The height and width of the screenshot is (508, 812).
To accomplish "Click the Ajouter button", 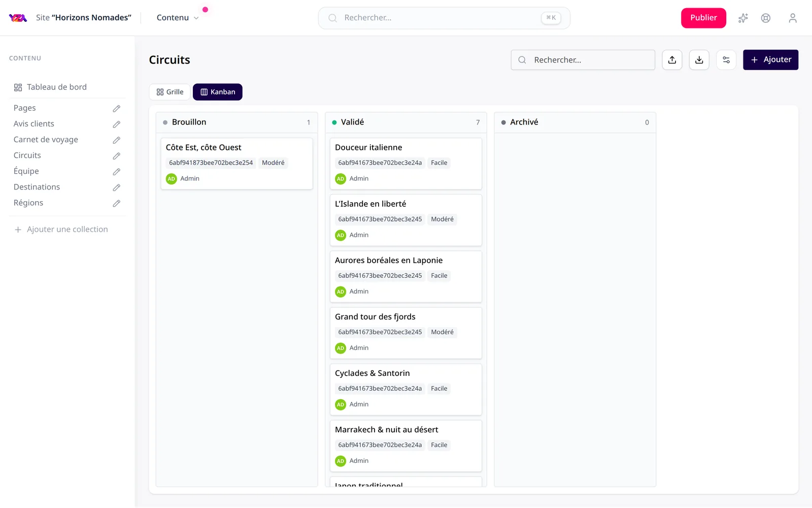I will point(770,60).
